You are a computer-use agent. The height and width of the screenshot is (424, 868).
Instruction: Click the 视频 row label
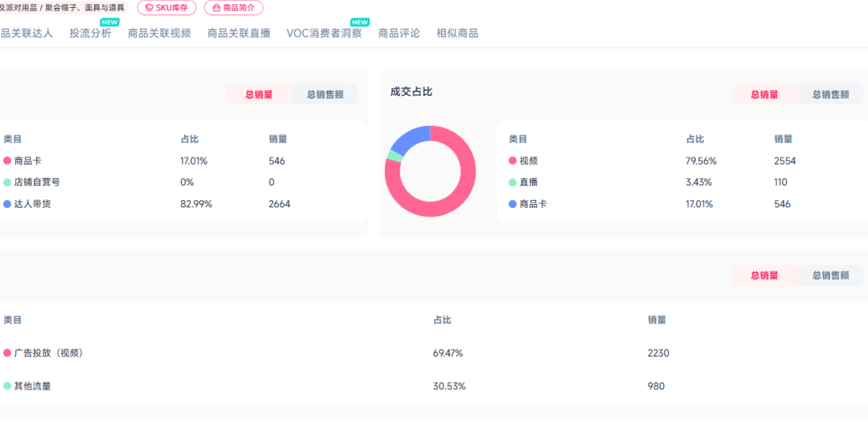529,161
